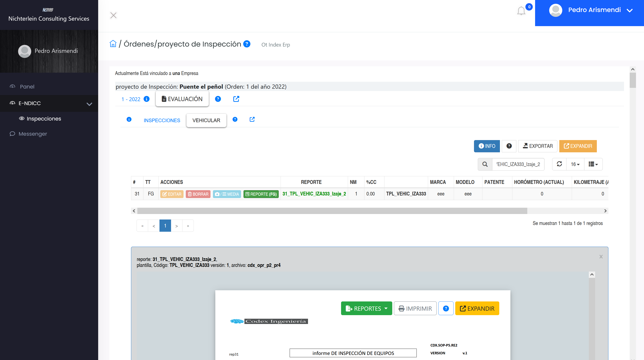Click help icon next to VEHICULAR tab
This screenshot has height=360, width=644.
click(235, 119)
